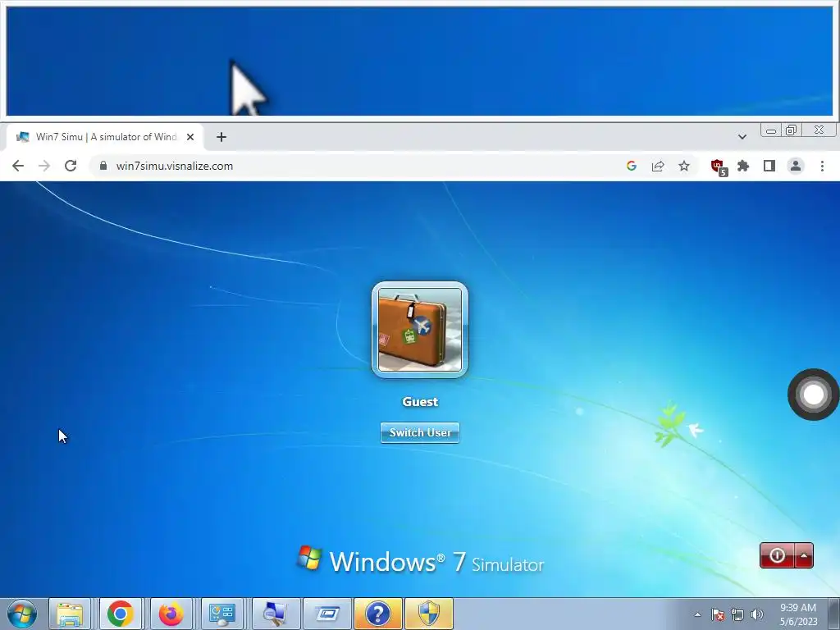Open the Chrome profile avatar
Viewport: 840px width, 630px height.
[x=796, y=166]
